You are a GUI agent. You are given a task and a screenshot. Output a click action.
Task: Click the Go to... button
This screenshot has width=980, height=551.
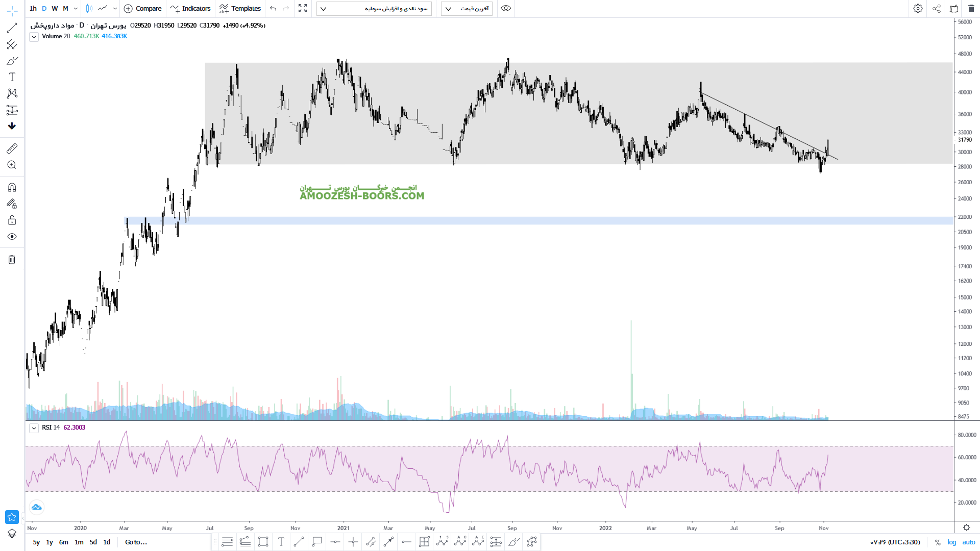(136, 542)
